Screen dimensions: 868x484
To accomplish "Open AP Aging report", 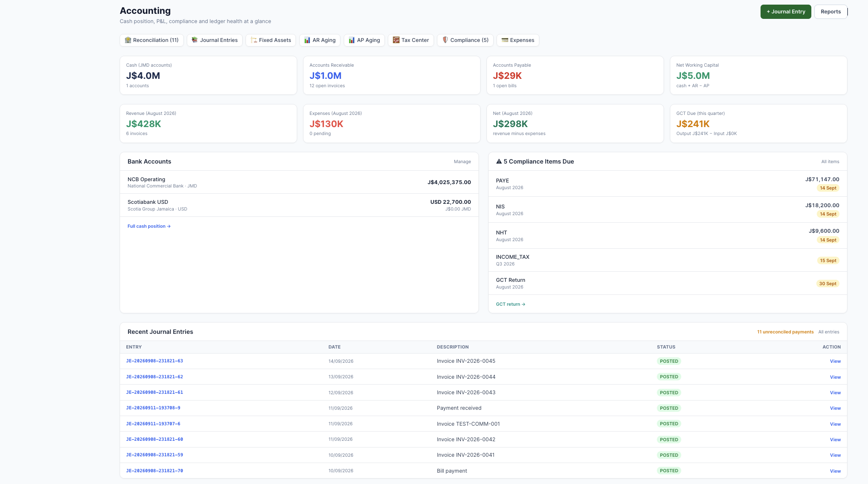I will pos(364,40).
